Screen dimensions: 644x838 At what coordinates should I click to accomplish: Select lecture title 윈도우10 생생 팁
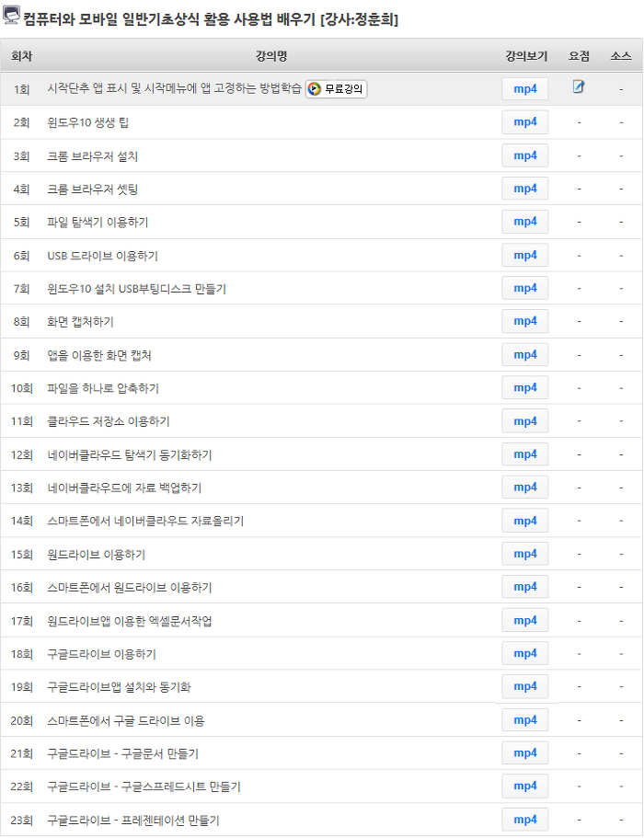point(87,122)
